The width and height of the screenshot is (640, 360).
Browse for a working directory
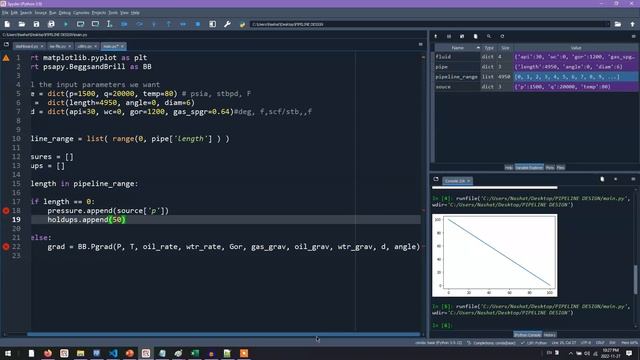point(618,24)
